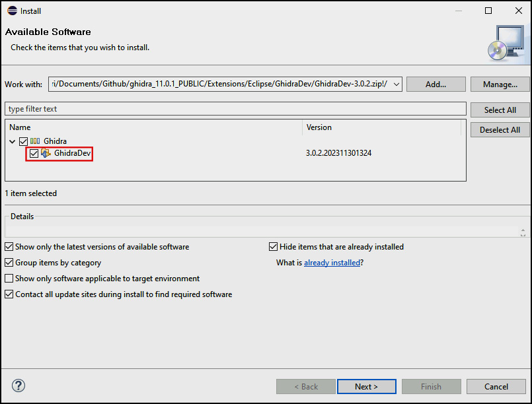532x404 pixels.
Task: Click the Work with path text field
Action: pyautogui.click(x=220, y=84)
